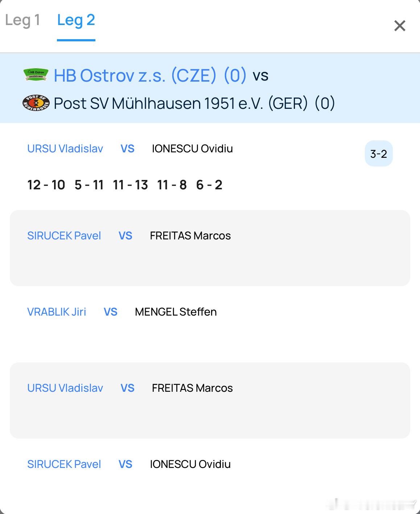
Task: Select the Leg 2 tab
Action: (76, 20)
